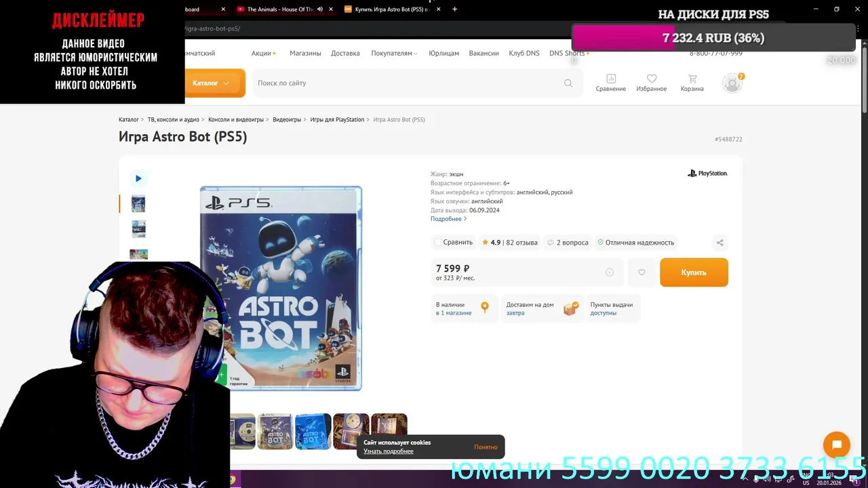This screenshot has height=488, width=868.
Task: Click the product code #5488722
Action: pyautogui.click(x=728, y=139)
